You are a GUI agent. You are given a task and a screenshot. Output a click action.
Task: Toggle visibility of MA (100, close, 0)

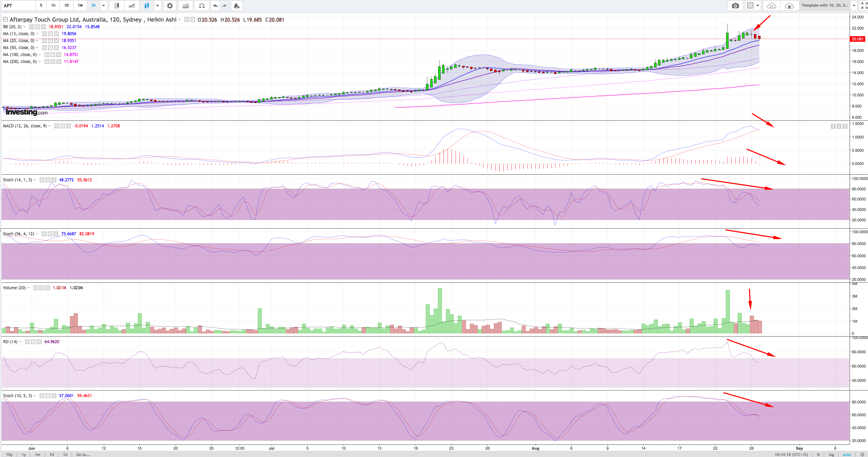(x=47, y=55)
